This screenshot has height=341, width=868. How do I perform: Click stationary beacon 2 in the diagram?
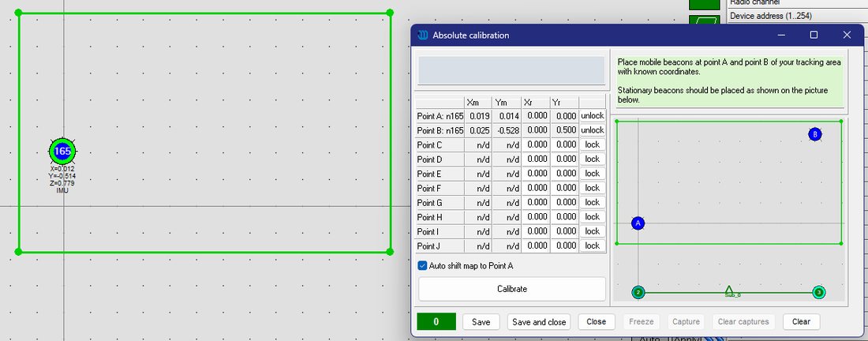[x=638, y=292]
